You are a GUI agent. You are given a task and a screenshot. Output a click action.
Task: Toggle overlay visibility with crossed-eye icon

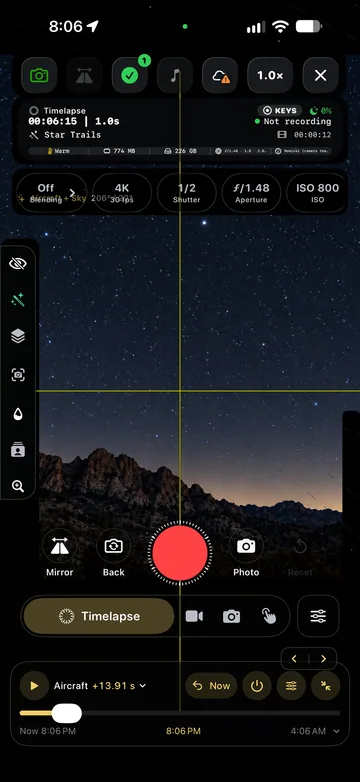pos(18,264)
